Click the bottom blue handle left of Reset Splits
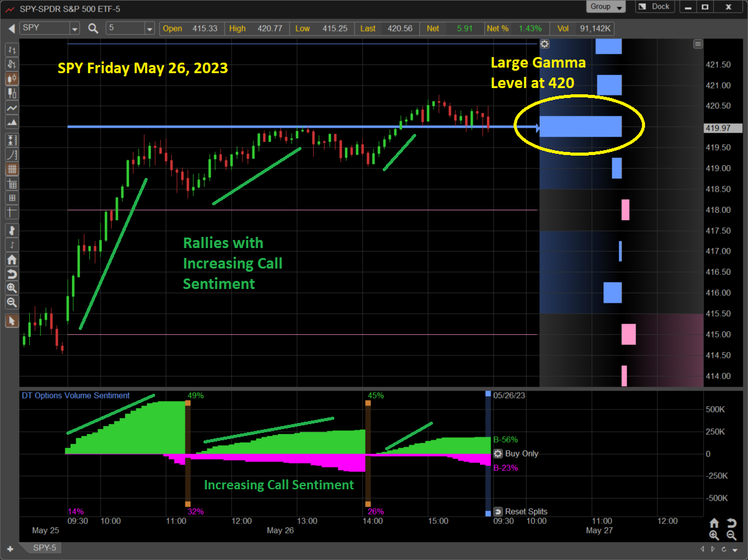This screenshot has width=748, height=560. 488,512
